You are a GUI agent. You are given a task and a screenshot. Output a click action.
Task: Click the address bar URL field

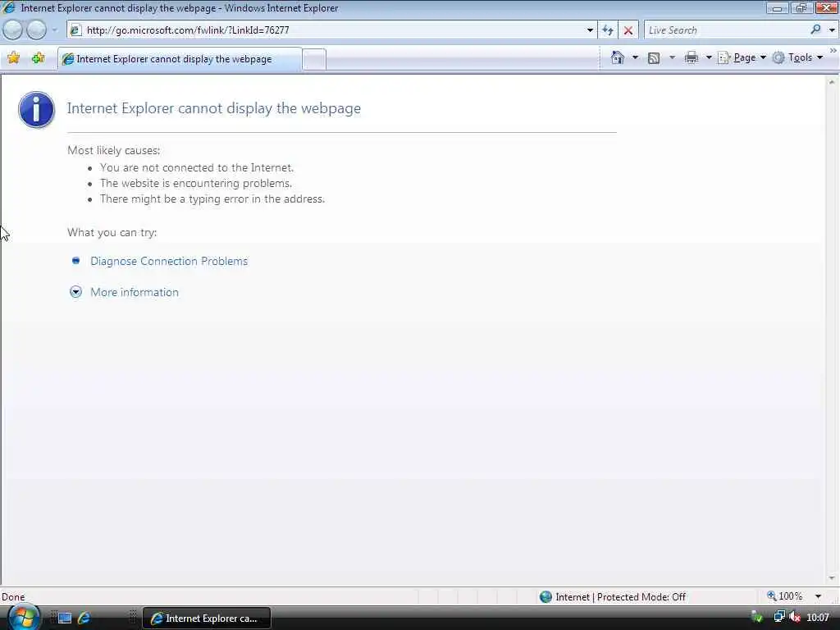tap(332, 30)
